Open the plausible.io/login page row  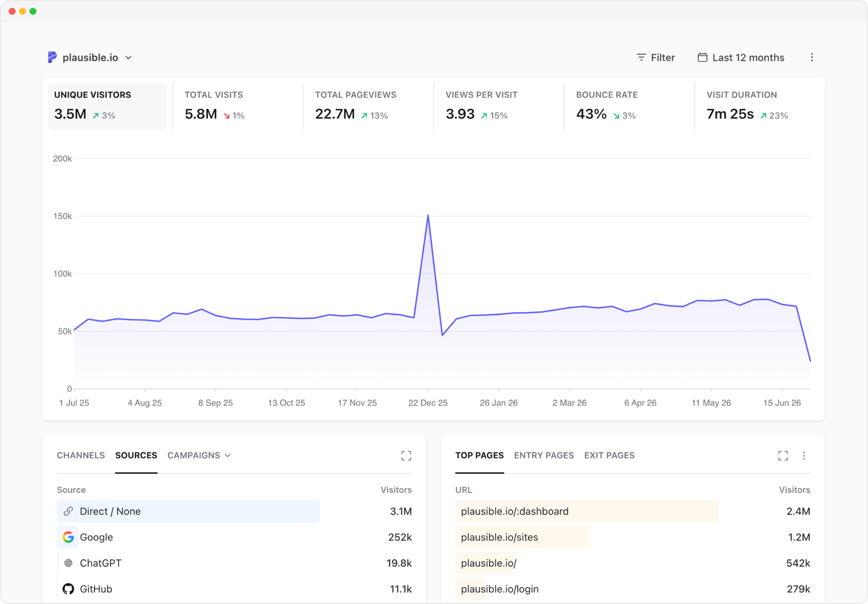633,589
